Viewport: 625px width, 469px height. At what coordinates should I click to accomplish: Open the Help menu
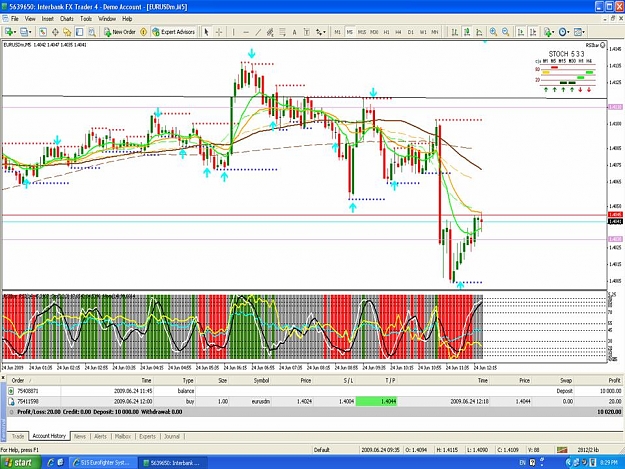127,19
